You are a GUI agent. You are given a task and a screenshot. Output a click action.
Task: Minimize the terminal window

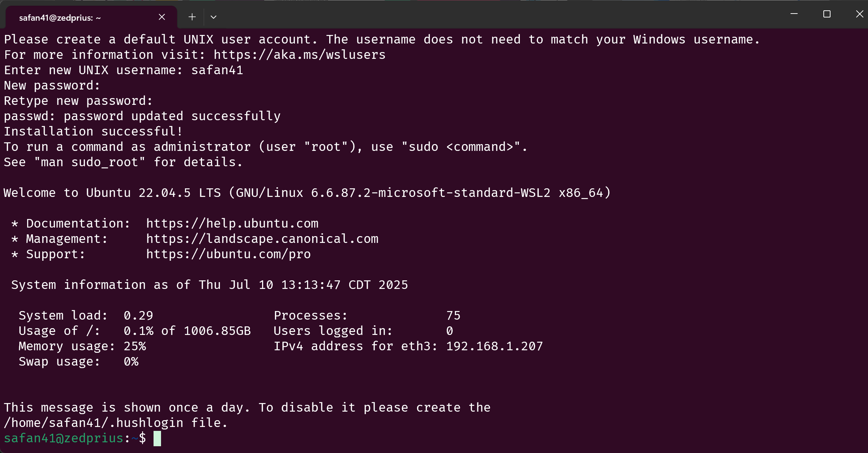tap(794, 14)
